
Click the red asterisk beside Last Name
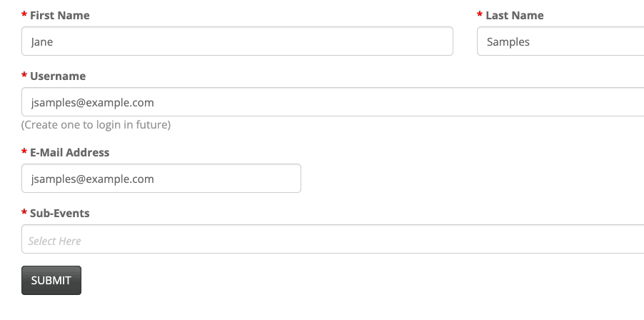pos(480,16)
